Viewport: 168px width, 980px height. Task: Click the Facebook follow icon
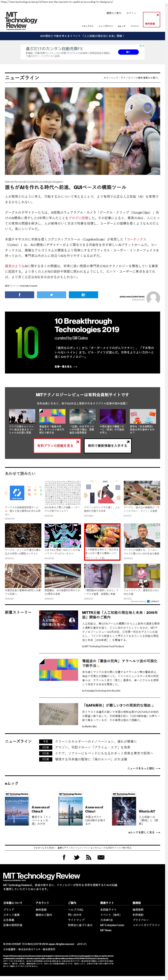[x=64, y=857]
